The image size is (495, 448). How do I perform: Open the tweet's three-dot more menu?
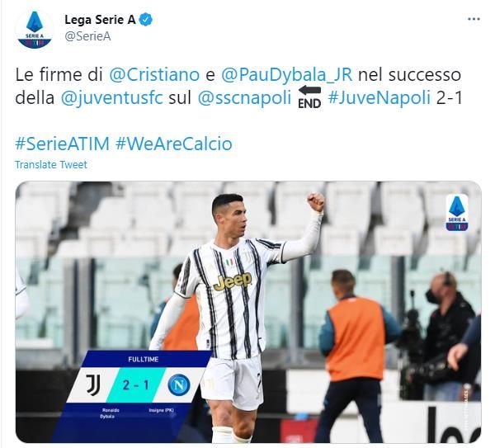[474, 20]
